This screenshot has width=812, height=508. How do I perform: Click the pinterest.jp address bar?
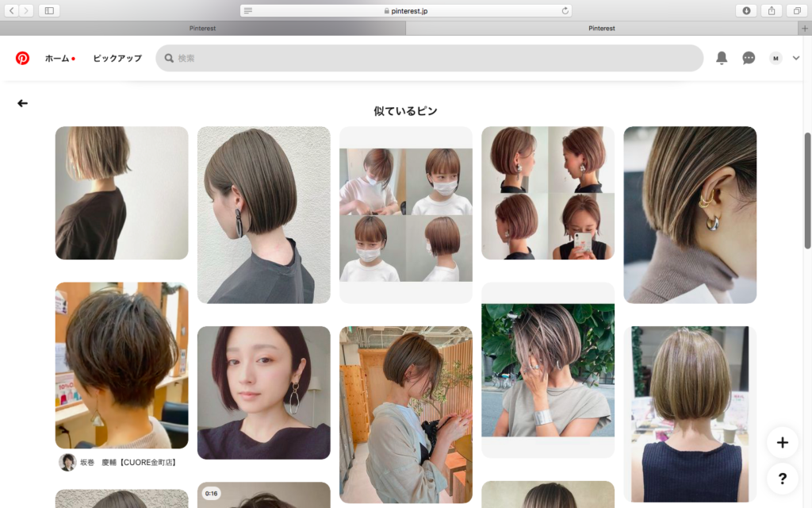pos(406,10)
